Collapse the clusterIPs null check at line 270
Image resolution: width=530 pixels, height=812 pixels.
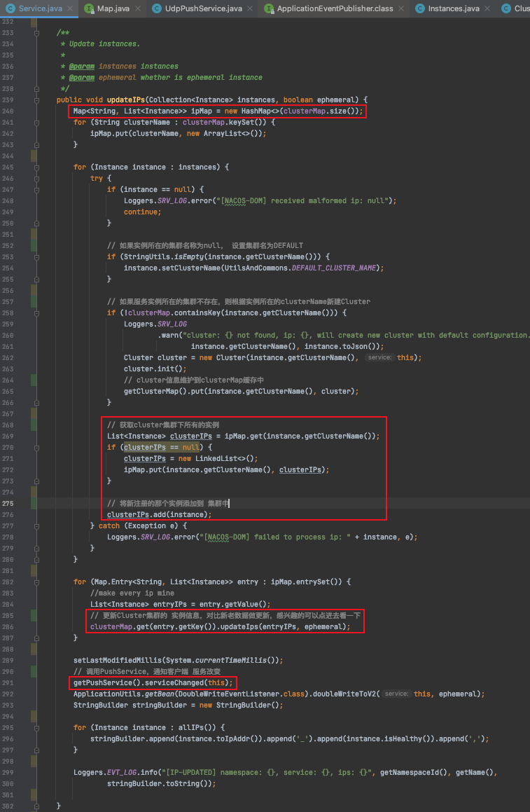pyautogui.click(x=36, y=448)
